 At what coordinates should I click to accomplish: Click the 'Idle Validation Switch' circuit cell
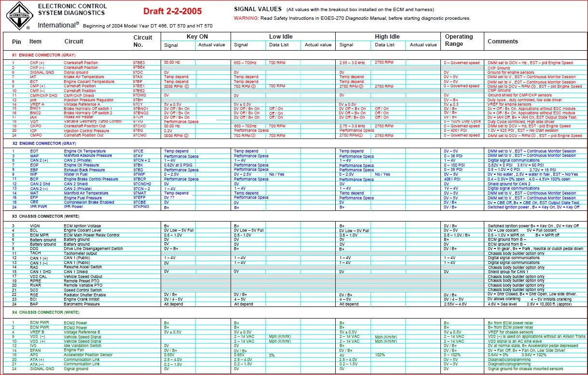[x=82, y=346]
